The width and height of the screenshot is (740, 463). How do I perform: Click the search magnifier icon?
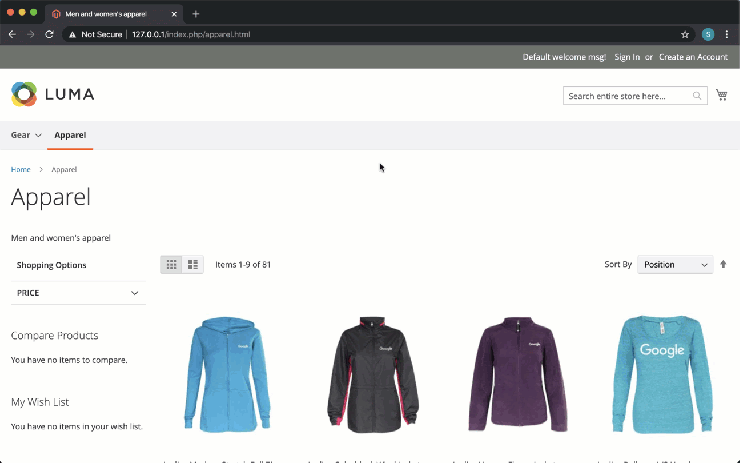click(x=697, y=96)
